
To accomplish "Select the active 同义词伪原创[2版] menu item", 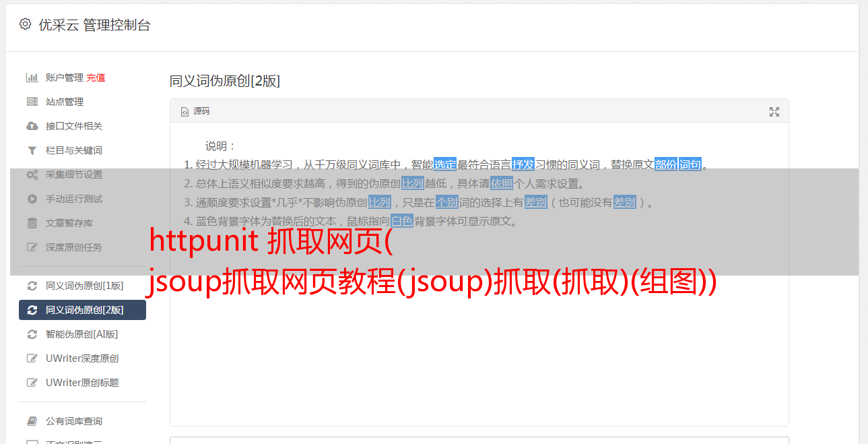I will click(x=82, y=310).
